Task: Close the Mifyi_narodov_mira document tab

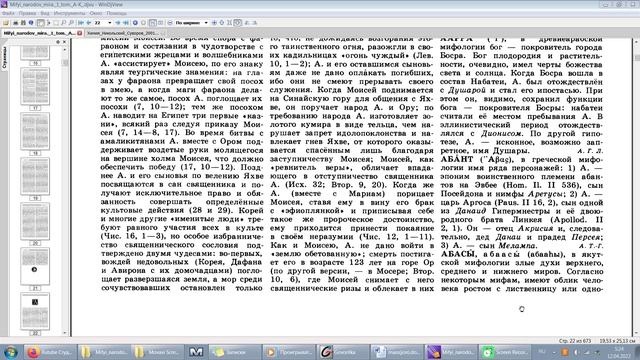Action: (x=80, y=33)
